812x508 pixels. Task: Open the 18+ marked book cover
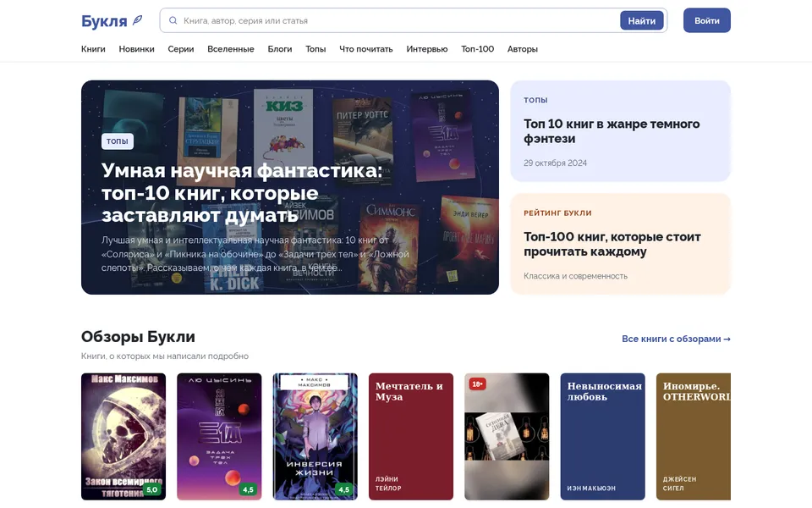pos(507,437)
